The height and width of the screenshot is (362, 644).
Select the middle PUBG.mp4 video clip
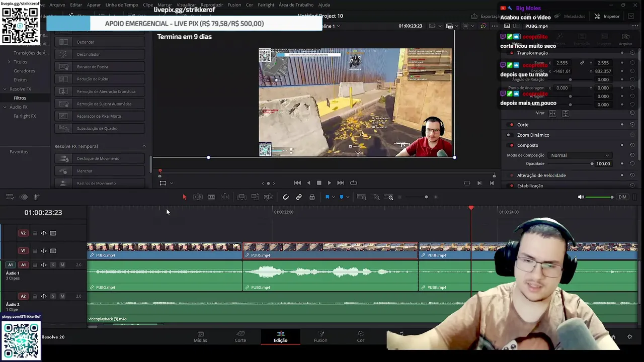click(330, 250)
